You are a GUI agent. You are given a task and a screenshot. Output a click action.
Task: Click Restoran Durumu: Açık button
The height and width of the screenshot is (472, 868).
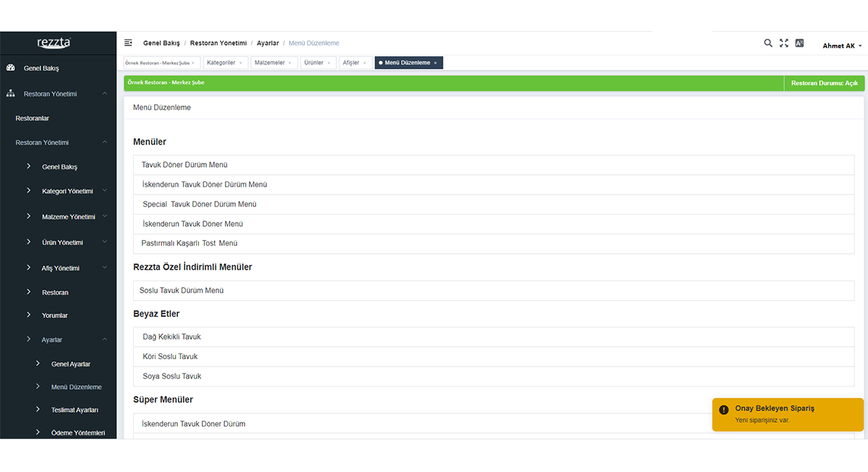824,83
